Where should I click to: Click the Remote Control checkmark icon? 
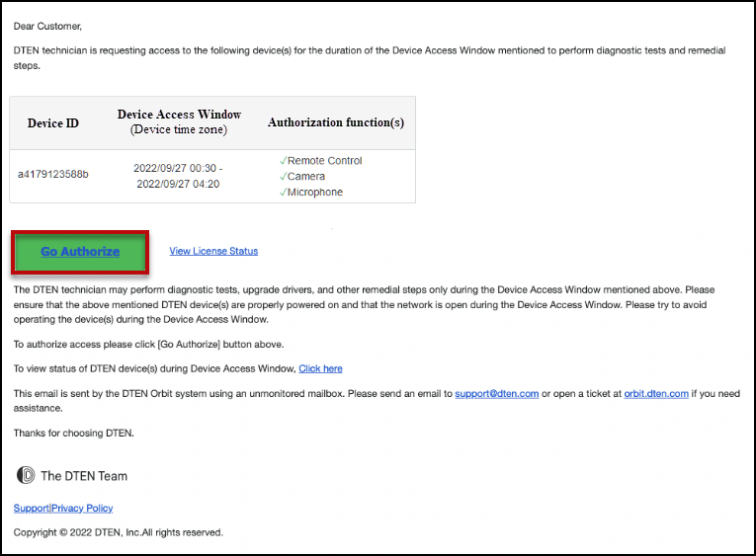(283, 161)
